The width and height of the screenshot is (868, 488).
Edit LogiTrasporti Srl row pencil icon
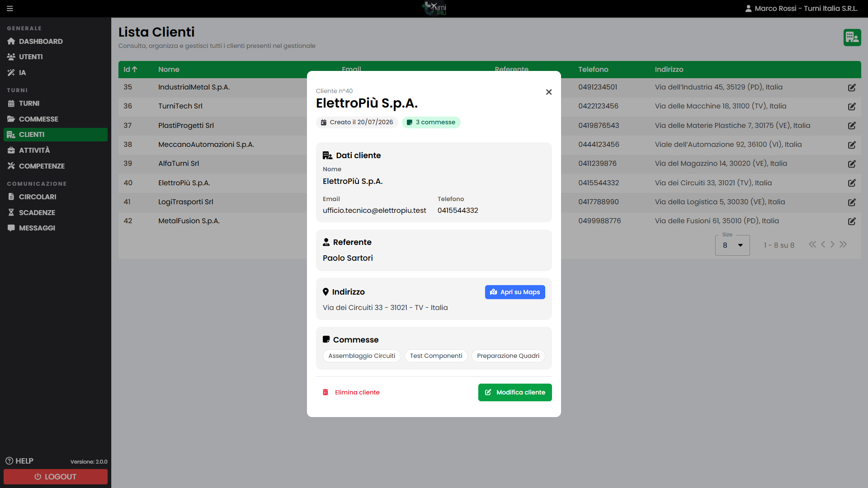(852, 202)
